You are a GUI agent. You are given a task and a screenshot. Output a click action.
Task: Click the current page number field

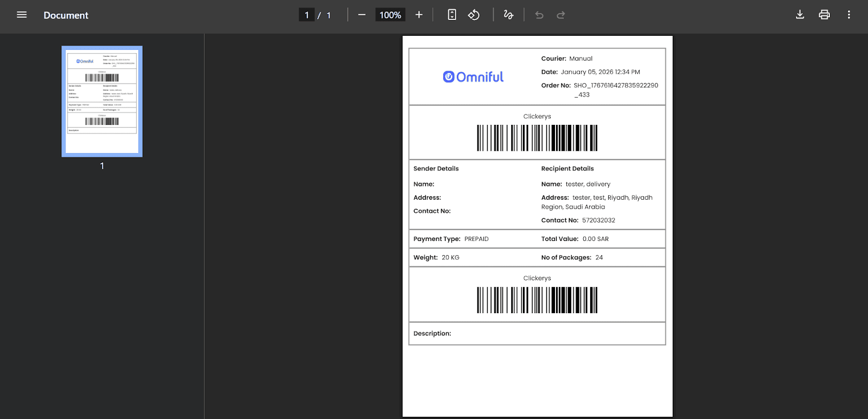pyautogui.click(x=307, y=15)
